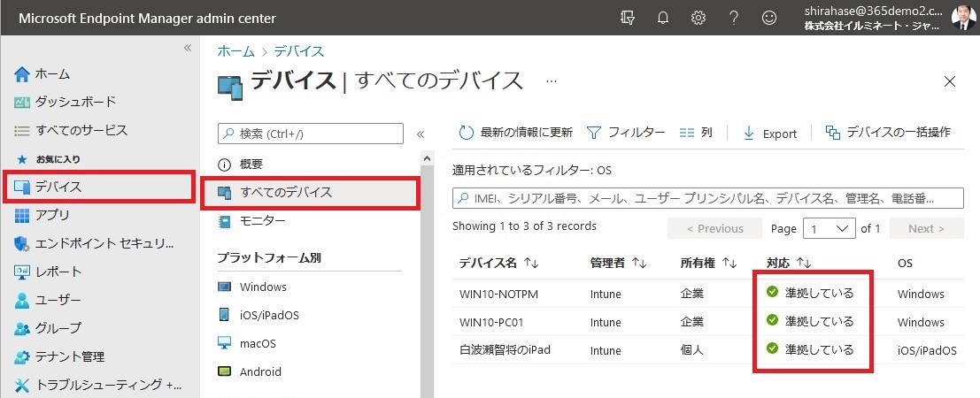Sort by 所有権 column
980x398 pixels.
pos(709,263)
